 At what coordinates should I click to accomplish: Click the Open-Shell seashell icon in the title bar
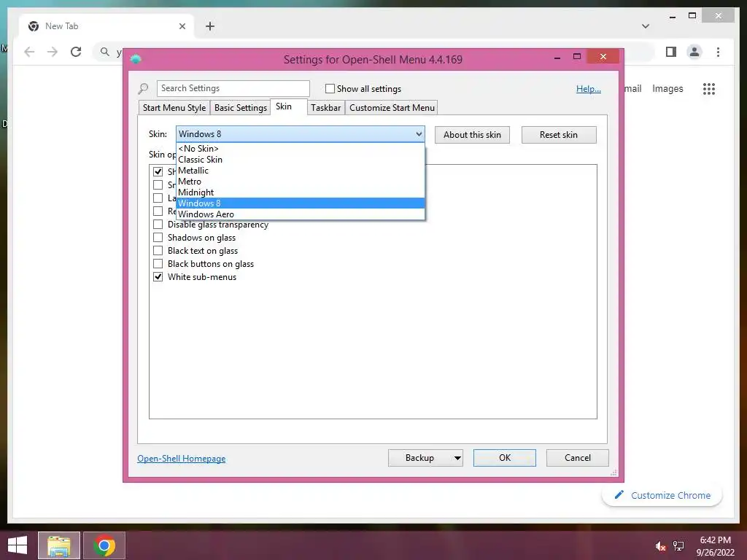coord(136,59)
